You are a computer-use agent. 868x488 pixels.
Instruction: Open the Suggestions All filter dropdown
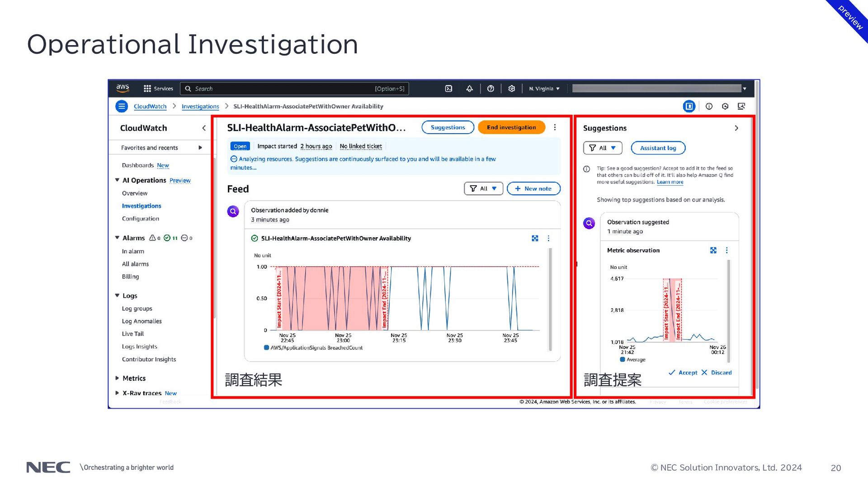pyautogui.click(x=603, y=148)
